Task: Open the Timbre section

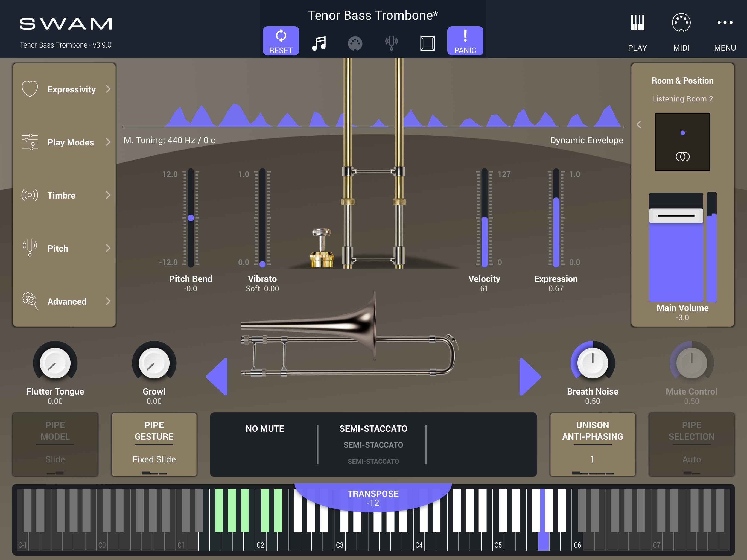Action: coord(64,195)
